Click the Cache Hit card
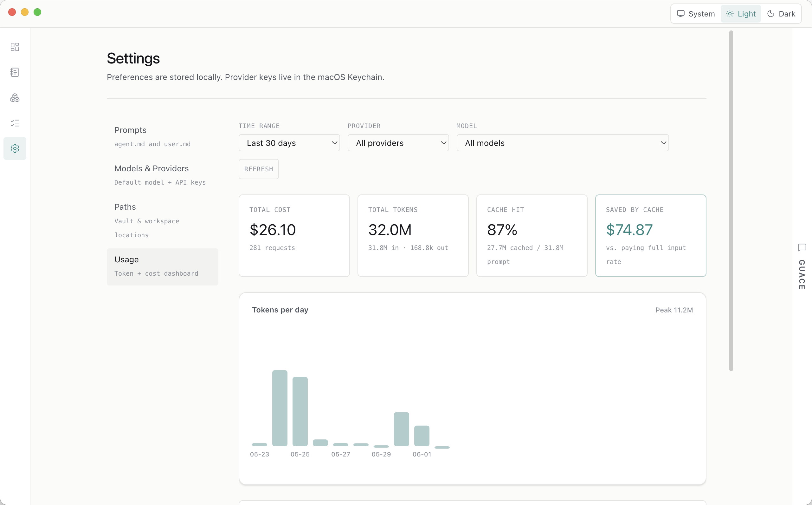This screenshot has width=812, height=505. (532, 235)
